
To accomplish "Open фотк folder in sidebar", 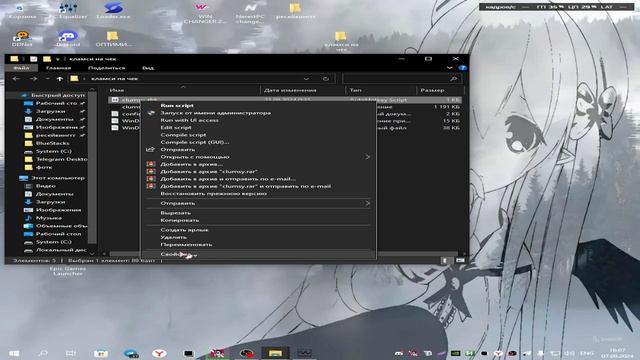I will [x=44, y=167].
